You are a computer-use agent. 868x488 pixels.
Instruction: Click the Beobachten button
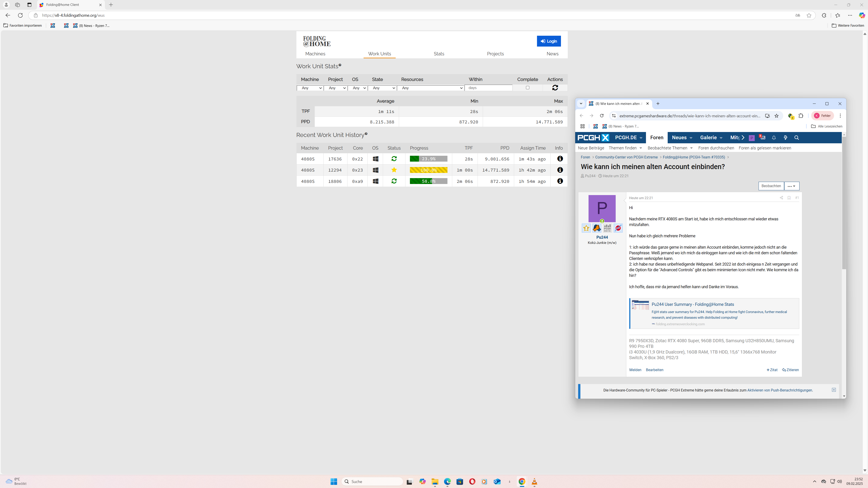pyautogui.click(x=771, y=186)
